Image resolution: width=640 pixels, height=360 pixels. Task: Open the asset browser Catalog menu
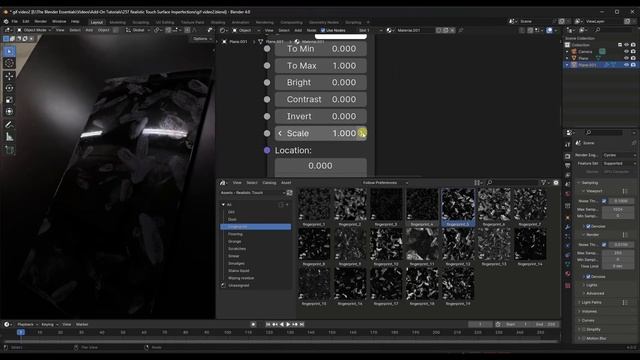(269, 182)
